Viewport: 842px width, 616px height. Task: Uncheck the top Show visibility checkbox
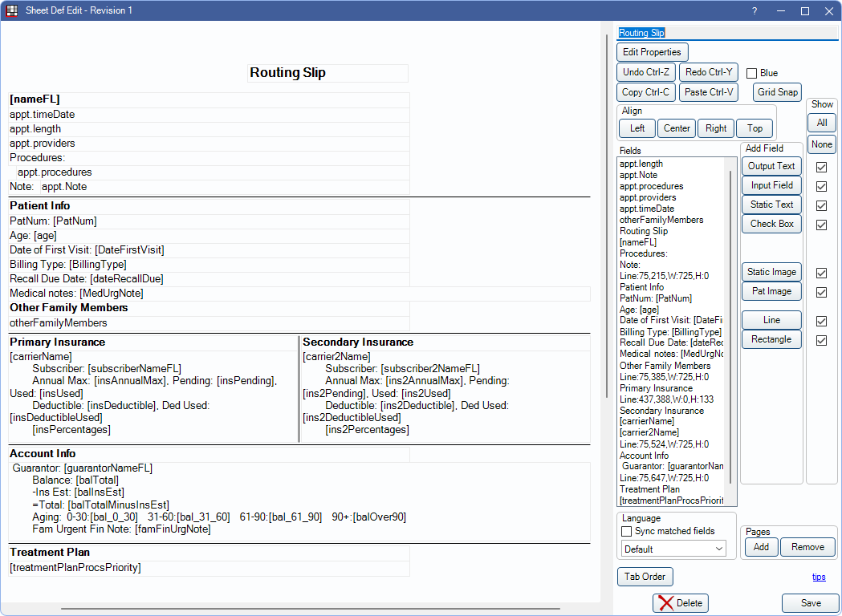pyautogui.click(x=820, y=167)
